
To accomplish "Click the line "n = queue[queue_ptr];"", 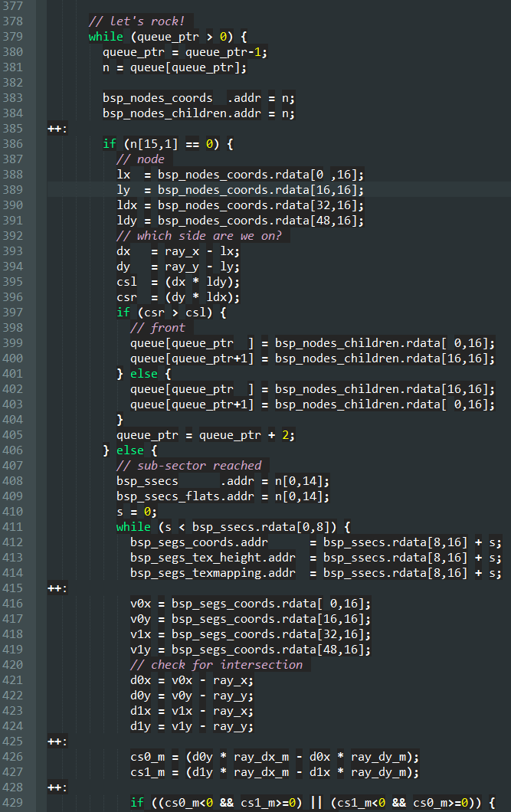I will coord(175,67).
